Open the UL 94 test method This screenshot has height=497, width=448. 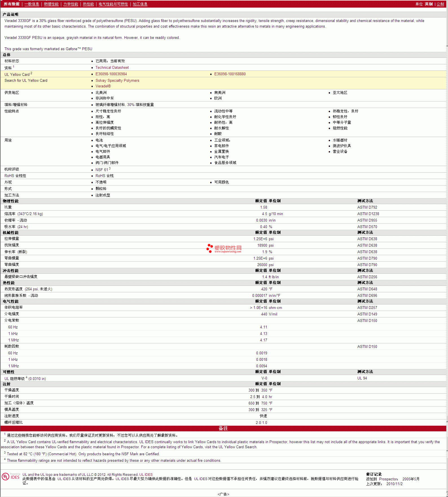click(x=362, y=378)
